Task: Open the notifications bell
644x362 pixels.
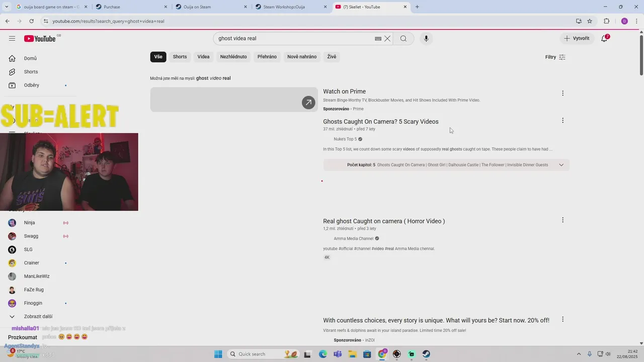Action: click(605, 39)
